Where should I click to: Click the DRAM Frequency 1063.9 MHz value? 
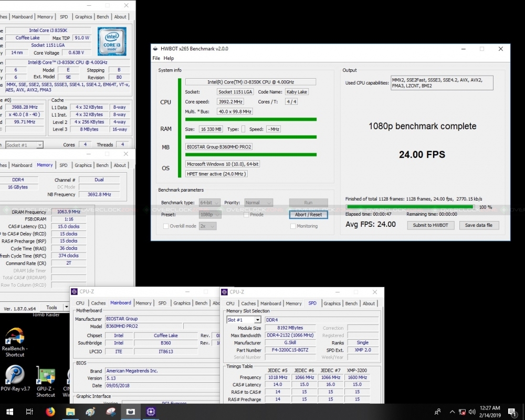click(x=69, y=212)
